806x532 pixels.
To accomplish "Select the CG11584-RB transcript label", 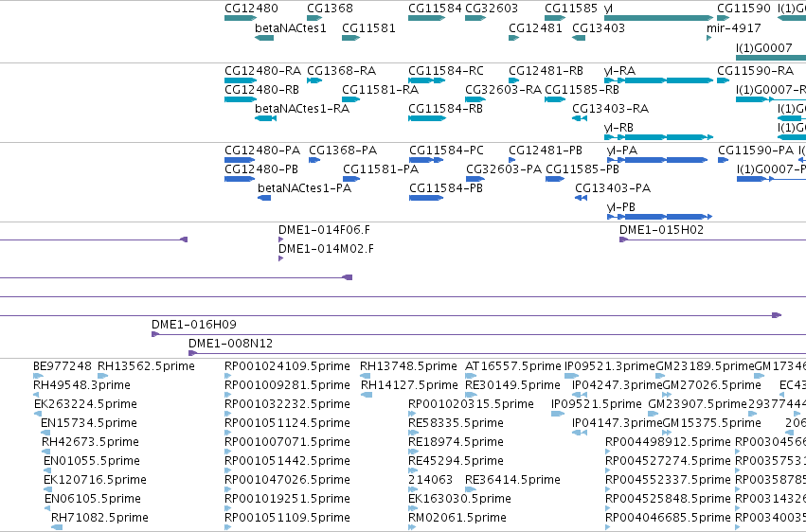I will 445,108.
